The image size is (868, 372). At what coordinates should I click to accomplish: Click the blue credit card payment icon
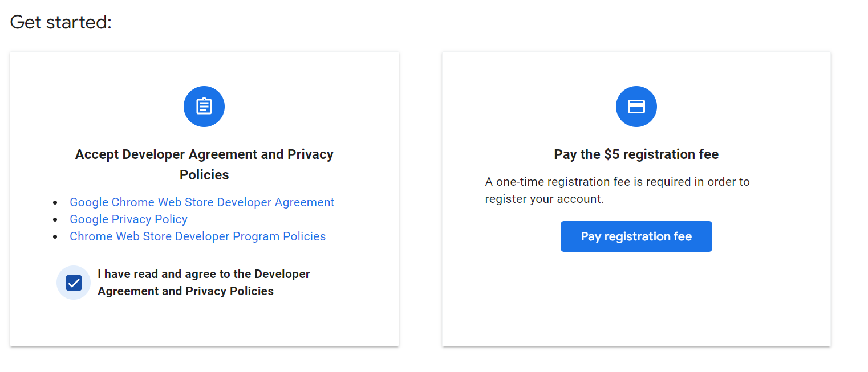pyautogui.click(x=636, y=107)
